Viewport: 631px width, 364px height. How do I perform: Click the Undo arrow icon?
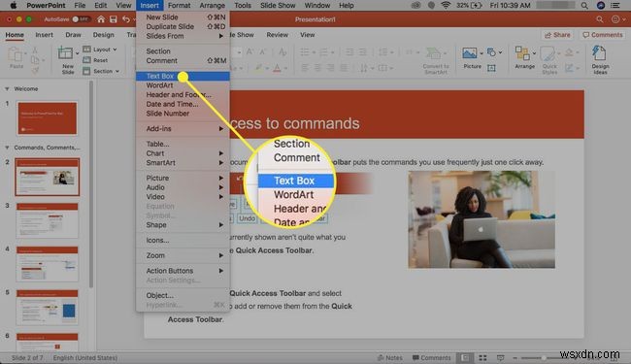(126, 18)
